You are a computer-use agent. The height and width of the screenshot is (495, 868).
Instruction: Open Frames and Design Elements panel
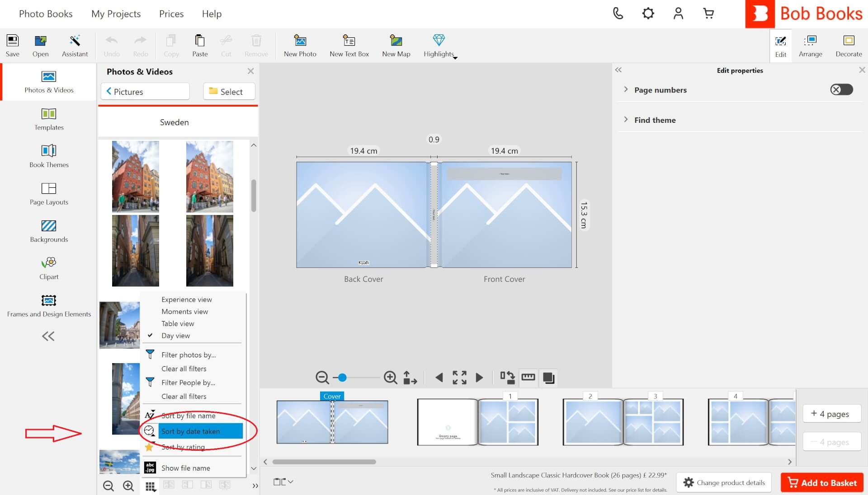coord(49,306)
